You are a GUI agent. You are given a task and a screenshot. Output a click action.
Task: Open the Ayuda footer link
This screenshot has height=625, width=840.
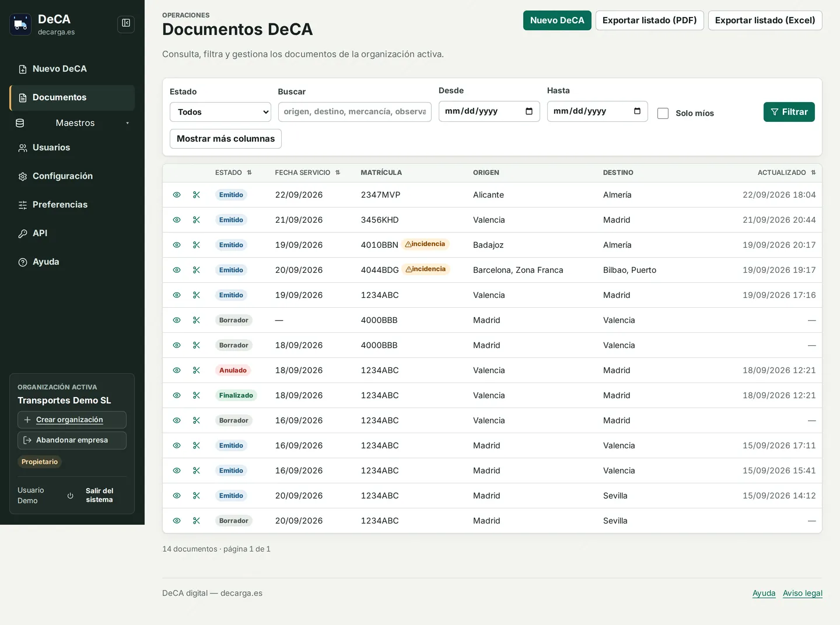pyautogui.click(x=764, y=593)
